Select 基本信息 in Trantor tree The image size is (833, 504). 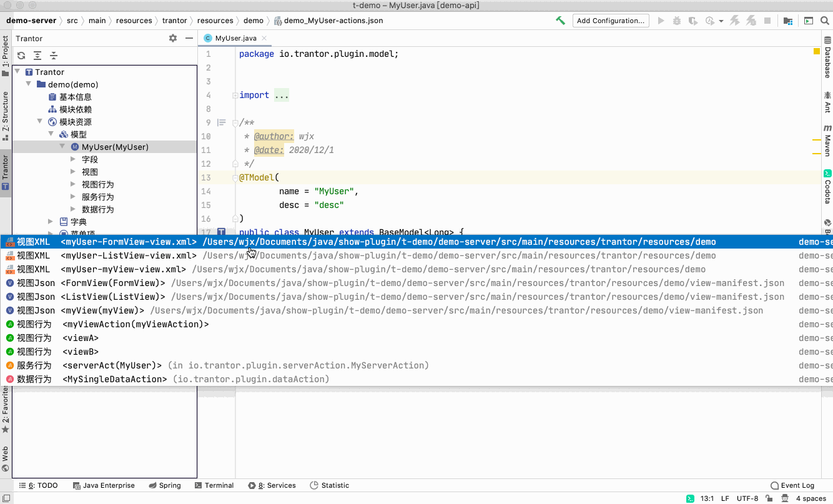click(x=75, y=97)
